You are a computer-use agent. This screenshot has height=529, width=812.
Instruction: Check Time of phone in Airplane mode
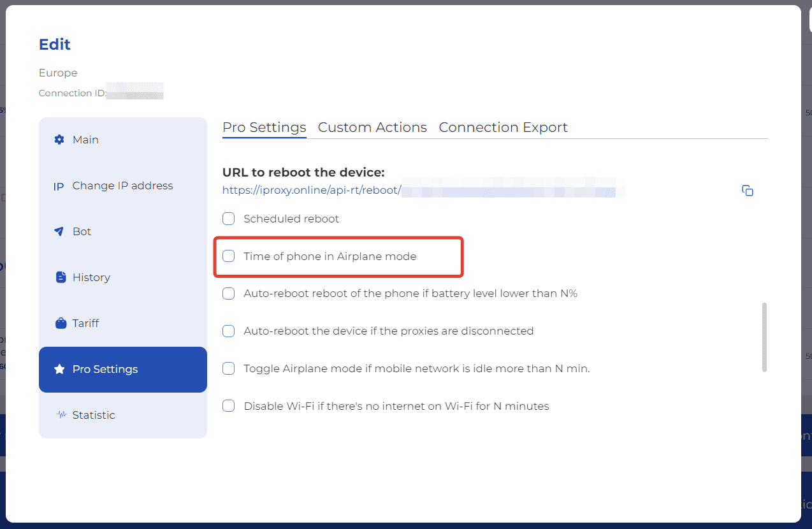click(x=228, y=256)
